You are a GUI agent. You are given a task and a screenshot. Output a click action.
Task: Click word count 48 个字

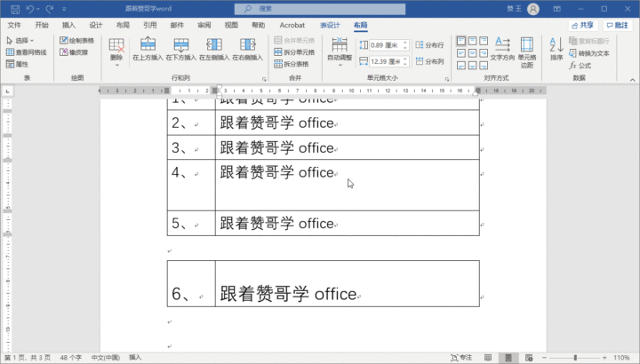(70, 358)
